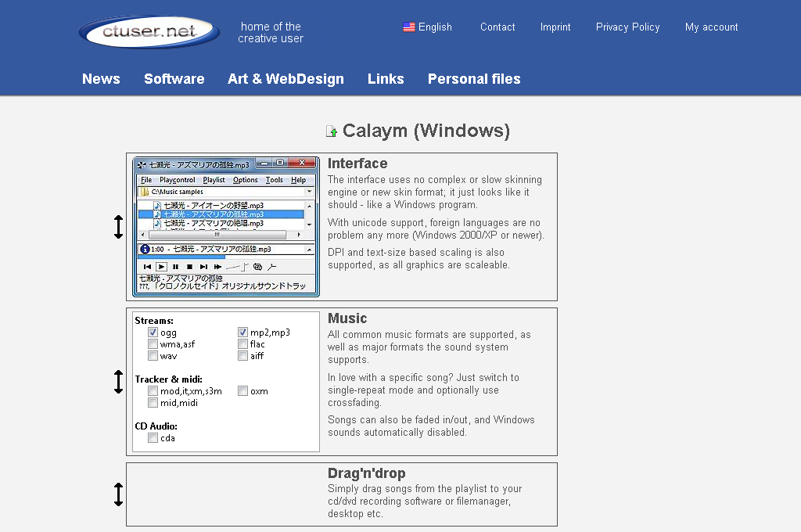Screen dimensions: 801x532
Task: Open the C:\Music samples folder dropdown
Action: pyautogui.click(x=309, y=192)
